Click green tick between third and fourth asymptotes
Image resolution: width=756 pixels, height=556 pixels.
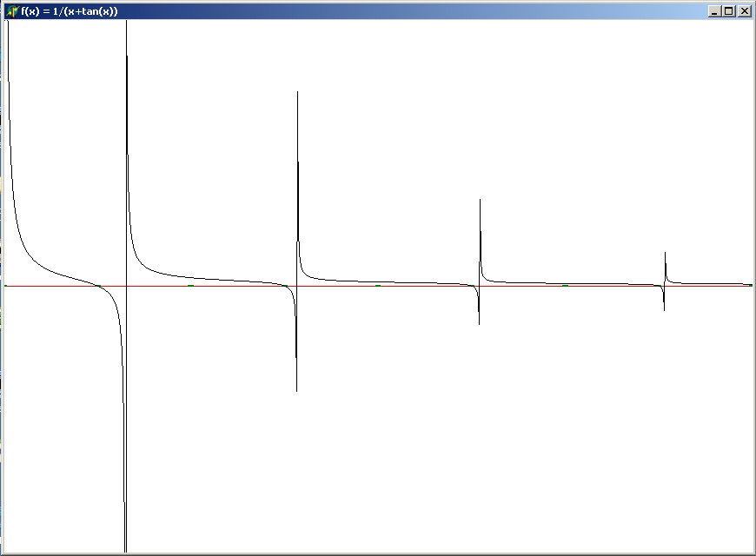pyautogui.click(x=565, y=285)
